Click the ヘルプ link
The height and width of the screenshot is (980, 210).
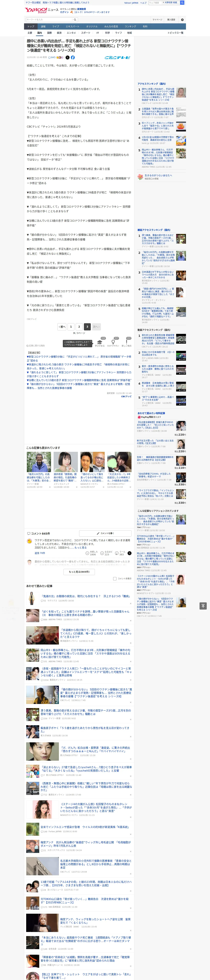point(143,3)
